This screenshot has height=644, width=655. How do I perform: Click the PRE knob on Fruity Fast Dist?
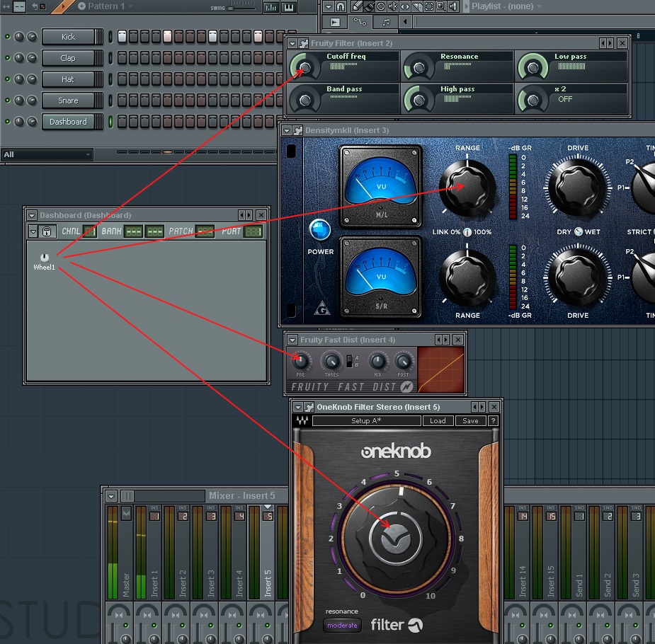pos(301,361)
